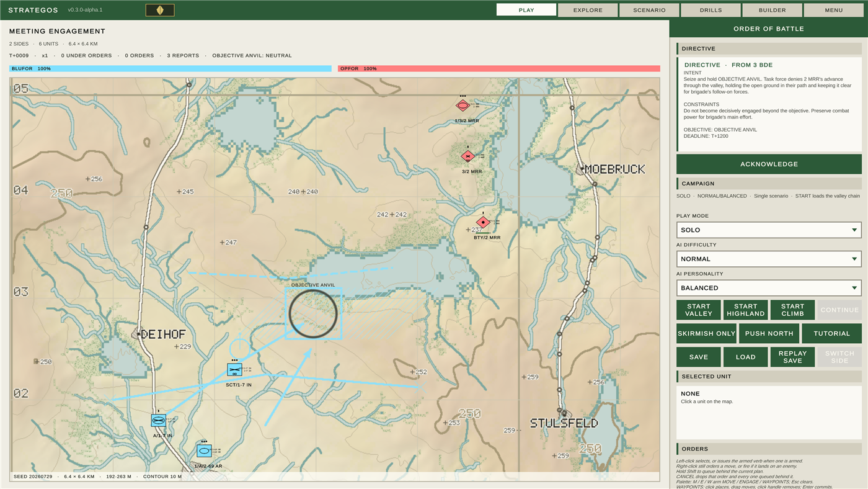Click the x1 time speed indicator
Viewport: 868px width, 489px height.
[x=45, y=56]
